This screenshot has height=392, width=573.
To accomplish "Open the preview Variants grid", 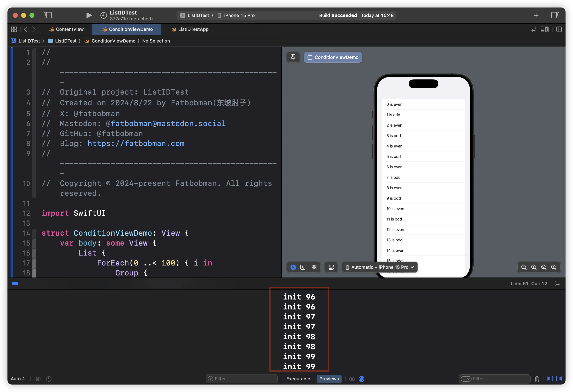I will (314, 267).
